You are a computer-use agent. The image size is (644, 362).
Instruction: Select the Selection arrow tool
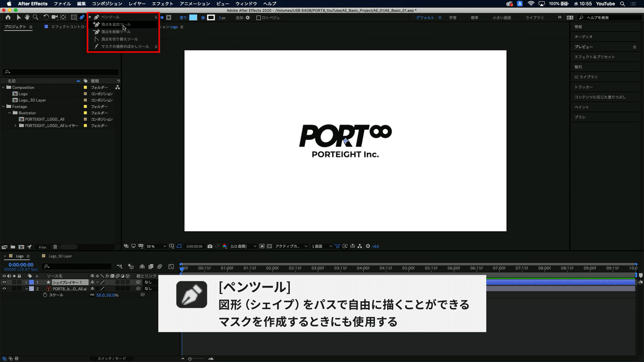coord(19,17)
